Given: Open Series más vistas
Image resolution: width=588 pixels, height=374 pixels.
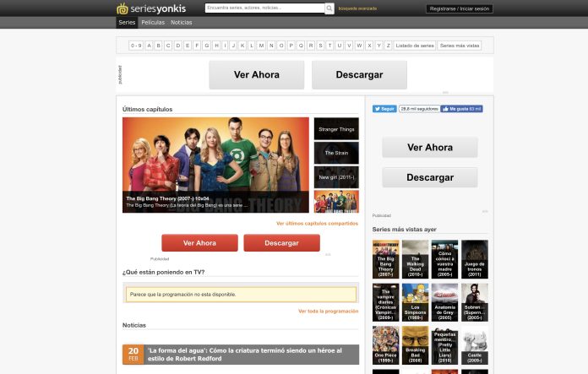Looking at the screenshot, I should 460,46.
